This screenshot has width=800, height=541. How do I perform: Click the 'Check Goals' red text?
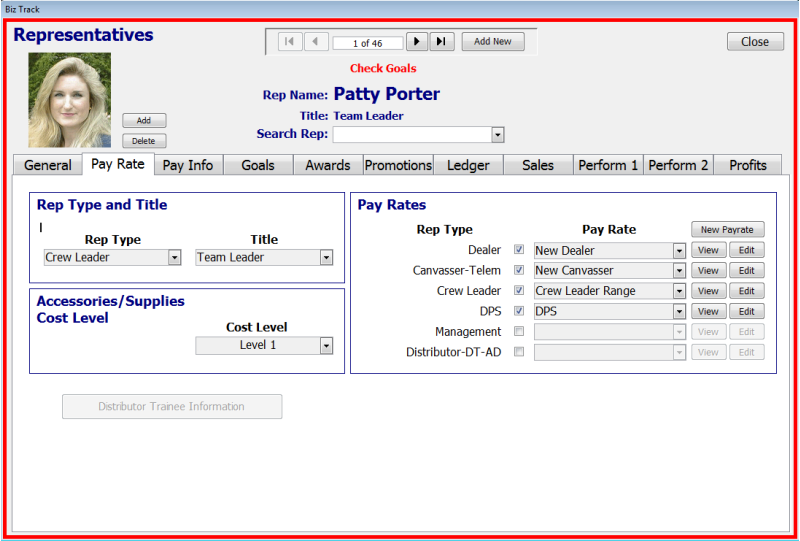383,68
